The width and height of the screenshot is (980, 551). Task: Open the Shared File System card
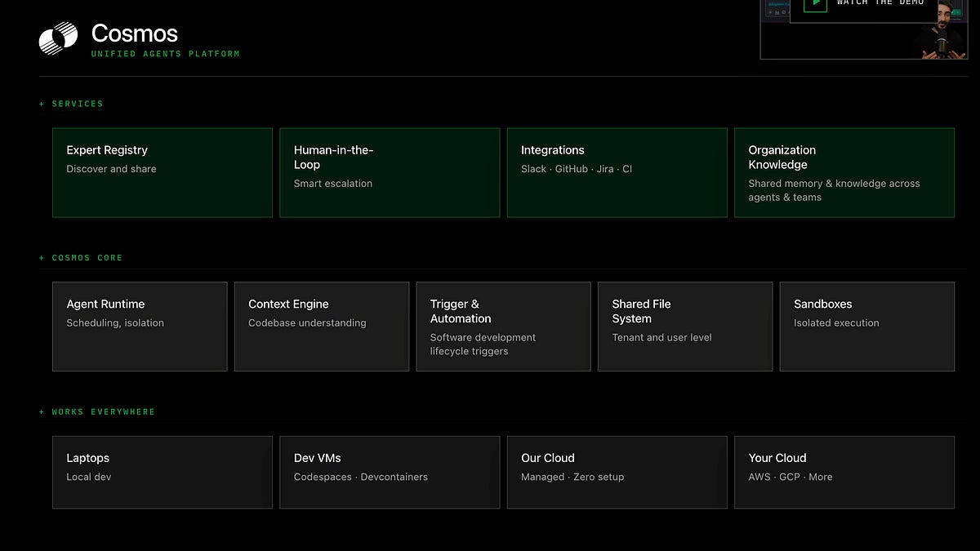pyautogui.click(x=685, y=327)
